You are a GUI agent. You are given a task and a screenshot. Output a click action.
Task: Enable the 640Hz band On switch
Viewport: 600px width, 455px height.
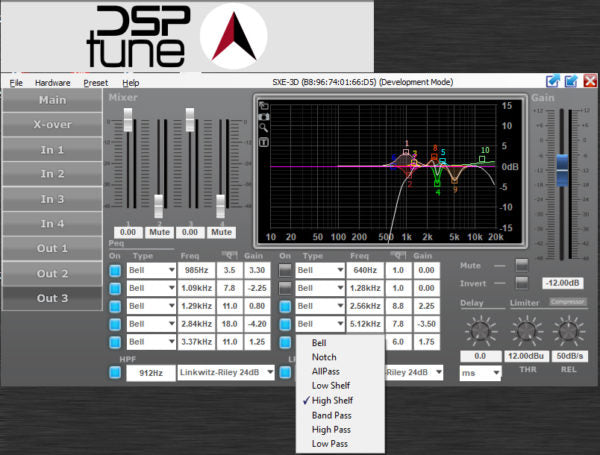[285, 271]
